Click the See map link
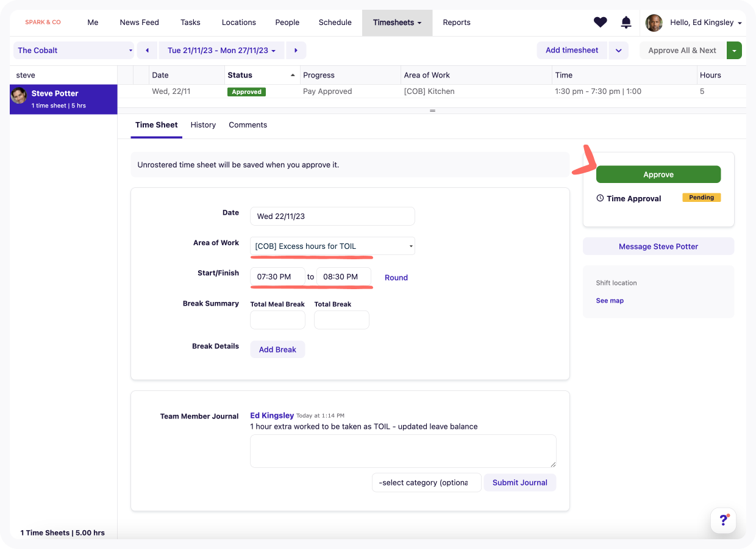The height and width of the screenshot is (549, 756). (x=610, y=301)
